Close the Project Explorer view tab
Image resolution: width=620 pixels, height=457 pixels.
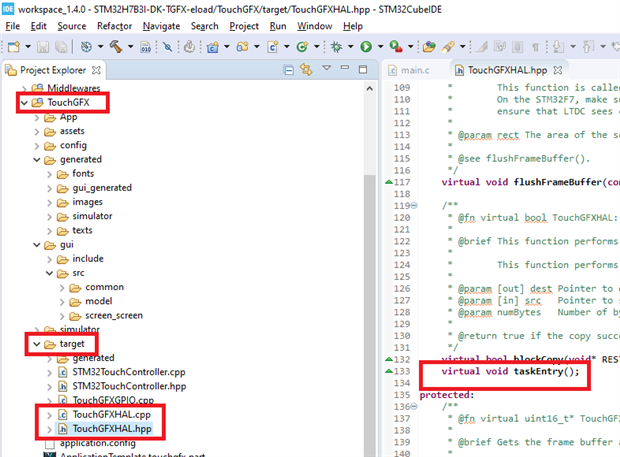(x=96, y=70)
